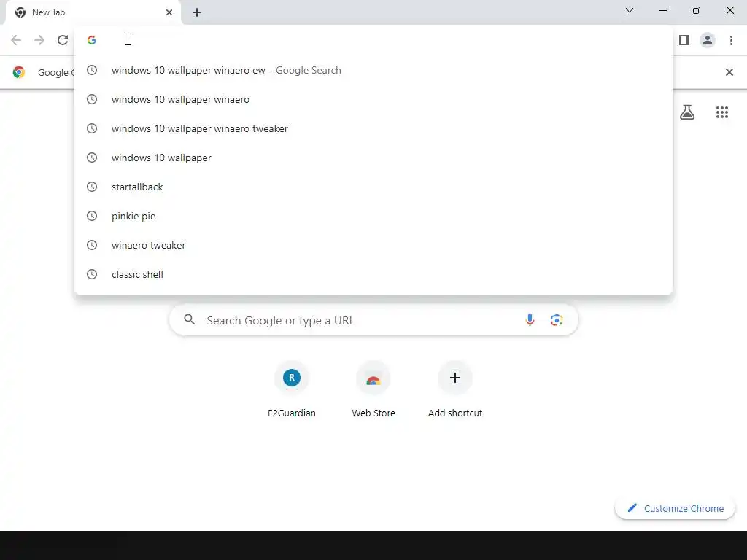Click the Add shortcut tile
Image resolution: width=747 pixels, height=560 pixels.
pos(455,390)
